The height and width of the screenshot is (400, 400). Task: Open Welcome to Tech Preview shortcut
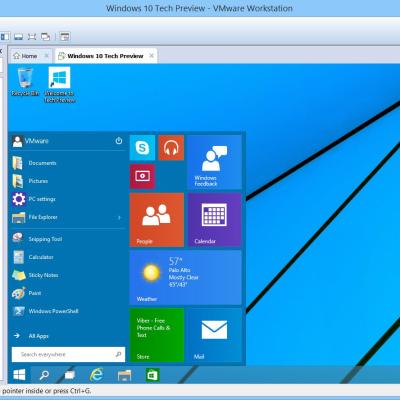pyautogui.click(x=59, y=85)
